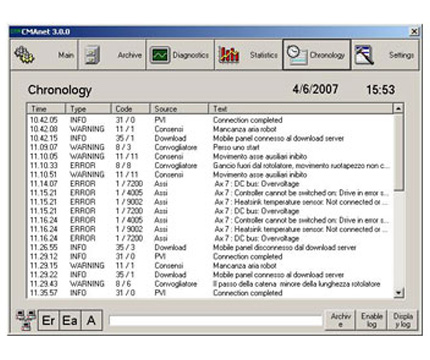430x360 pixels.
Task: Select the 10.42.08 'Mancanza aria robot' row
Action: coord(210,129)
